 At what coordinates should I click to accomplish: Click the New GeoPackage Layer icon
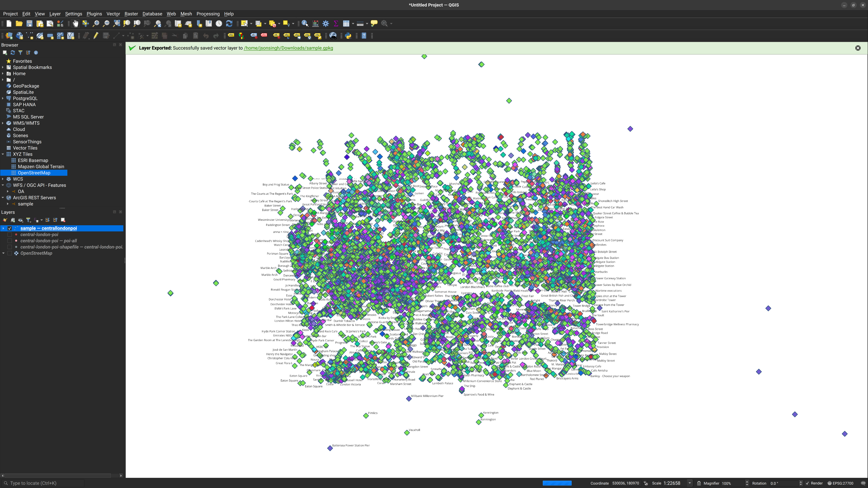click(19, 36)
